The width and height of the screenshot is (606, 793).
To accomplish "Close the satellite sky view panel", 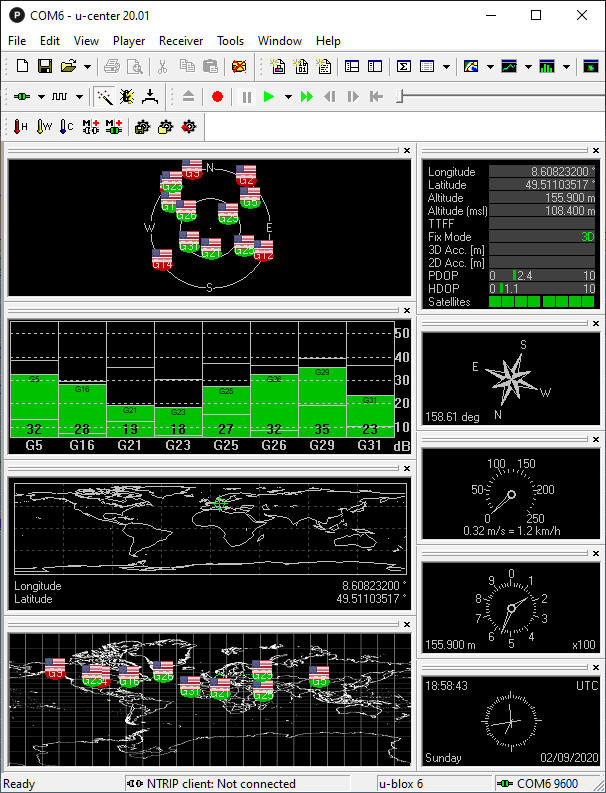I will coord(406,150).
